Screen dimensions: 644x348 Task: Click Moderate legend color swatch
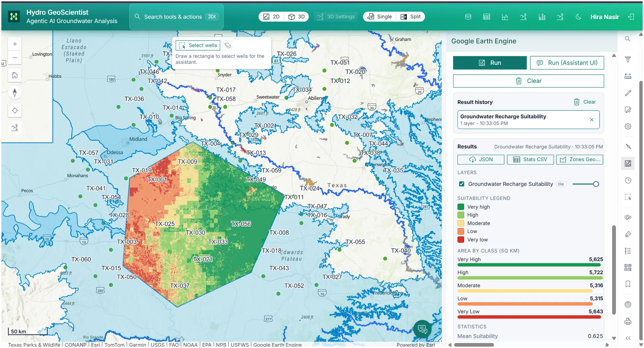point(461,223)
